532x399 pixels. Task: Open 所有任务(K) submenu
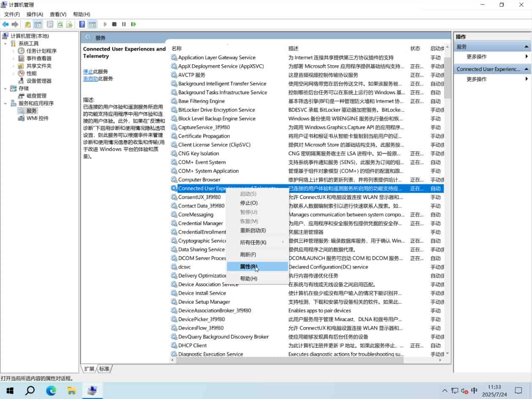pos(258,242)
